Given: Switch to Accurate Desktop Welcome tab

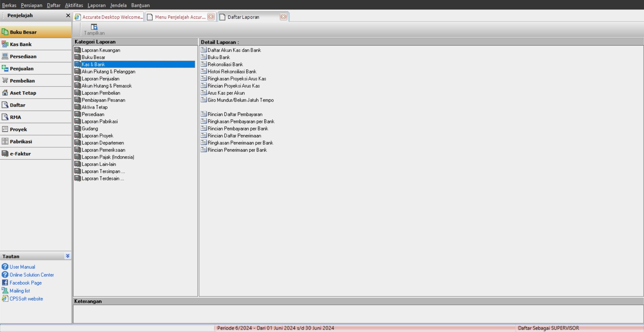Looking at the screenshot, I should tap(109, 17).
